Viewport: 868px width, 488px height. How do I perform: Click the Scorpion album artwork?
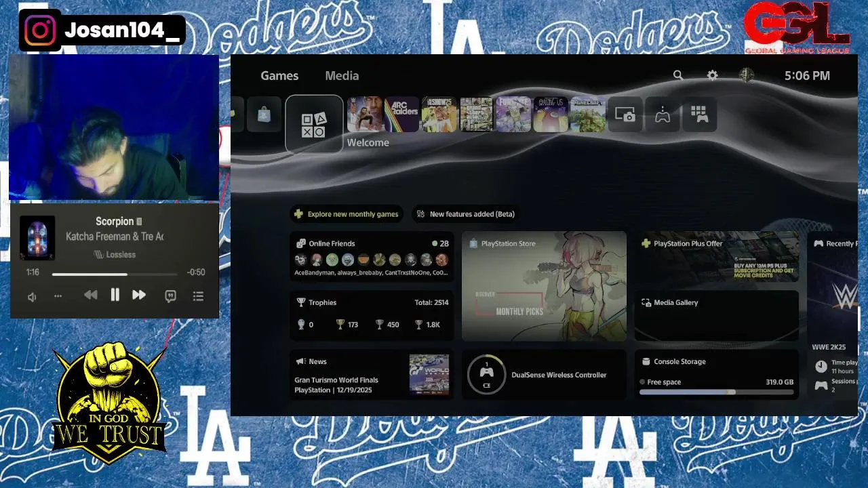tap(37, 238)
